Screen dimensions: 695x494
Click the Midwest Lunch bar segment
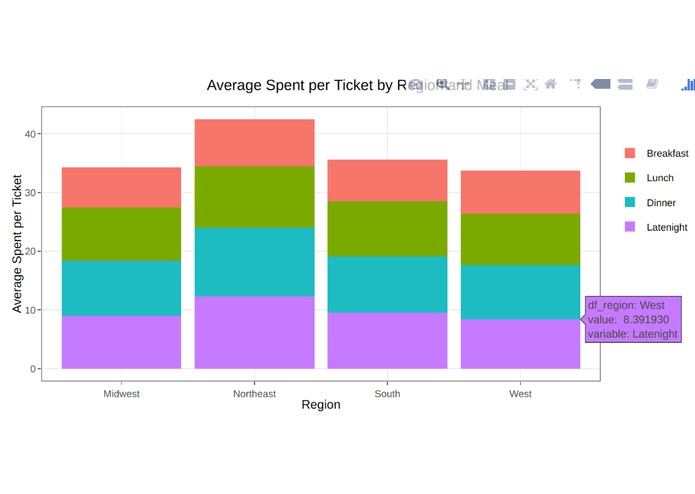click(121, 234)
